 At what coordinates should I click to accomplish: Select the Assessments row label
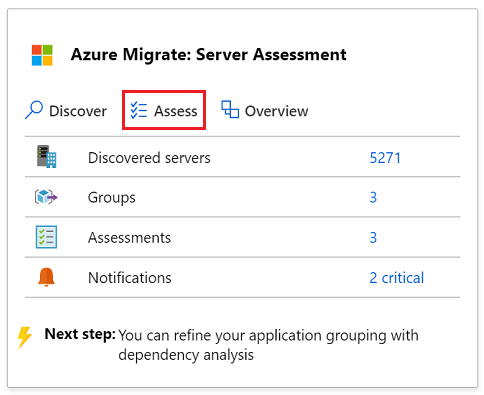[129, 238]
